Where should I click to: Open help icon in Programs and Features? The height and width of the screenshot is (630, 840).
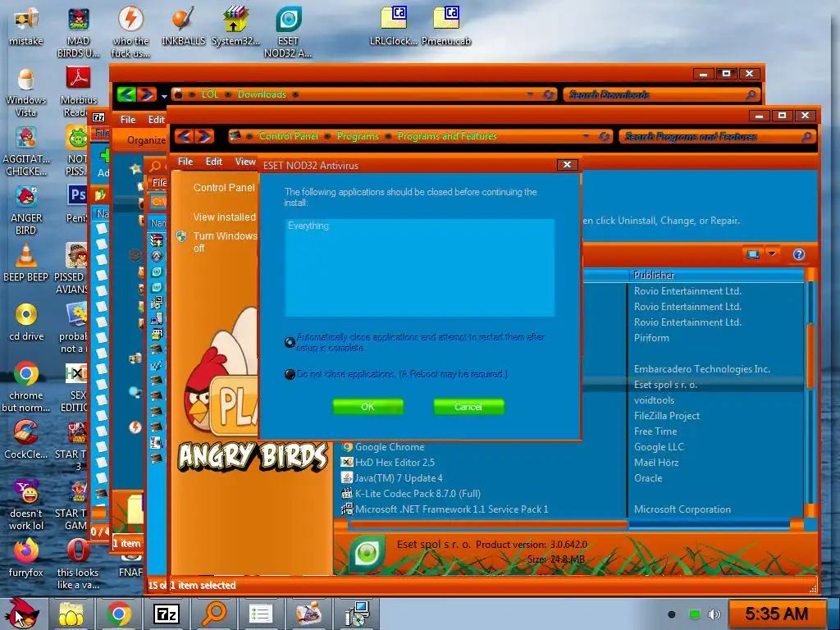tap(799, 254)
